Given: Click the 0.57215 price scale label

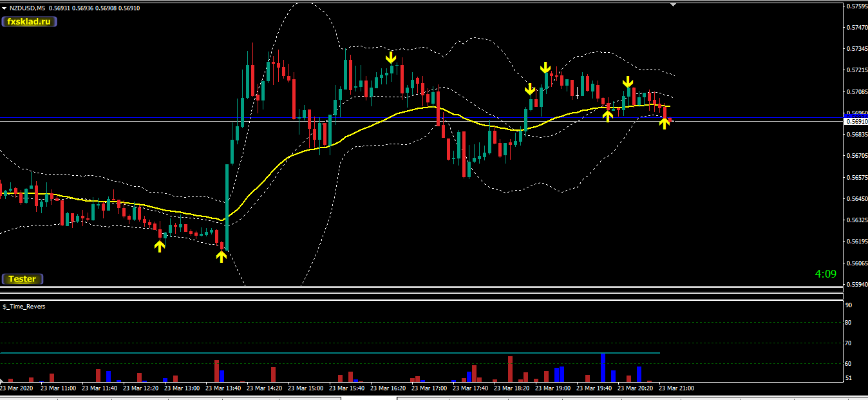Looking at the screenshot, I should click(x=857, y=70).
